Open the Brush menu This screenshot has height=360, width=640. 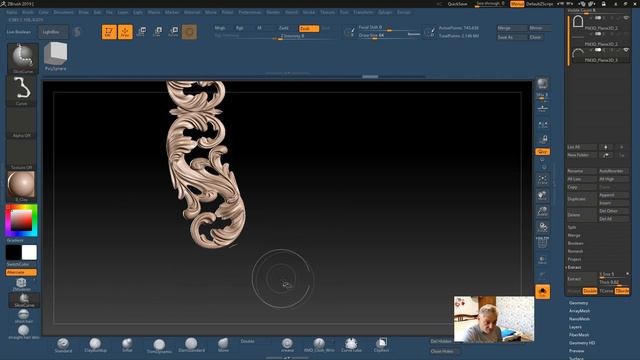pos(28,12)
